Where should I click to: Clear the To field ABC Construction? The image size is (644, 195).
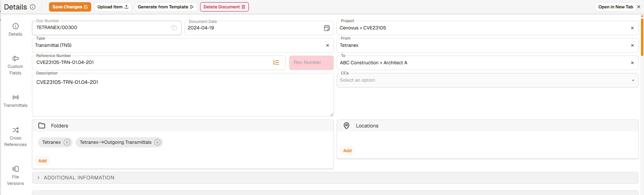click(632, 63)
